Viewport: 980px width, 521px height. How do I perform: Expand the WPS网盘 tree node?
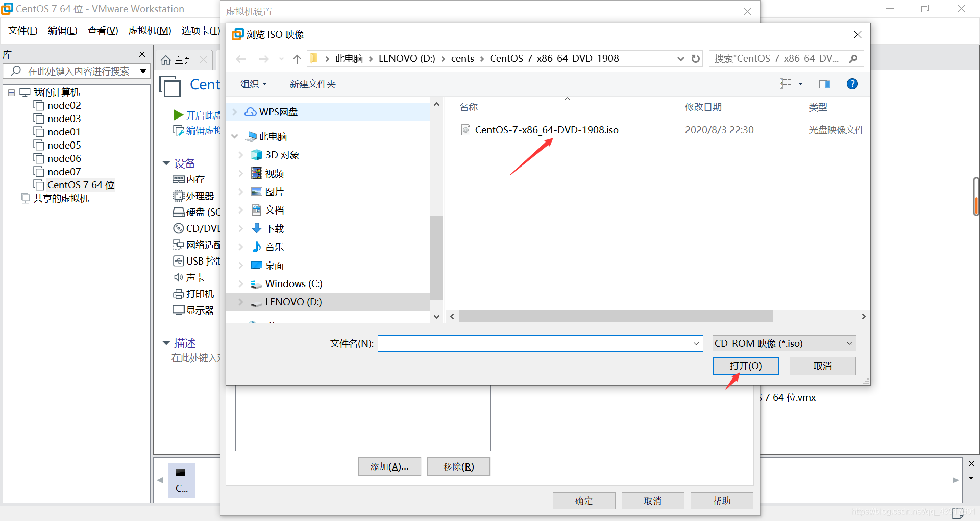click(x=235, y=112)
